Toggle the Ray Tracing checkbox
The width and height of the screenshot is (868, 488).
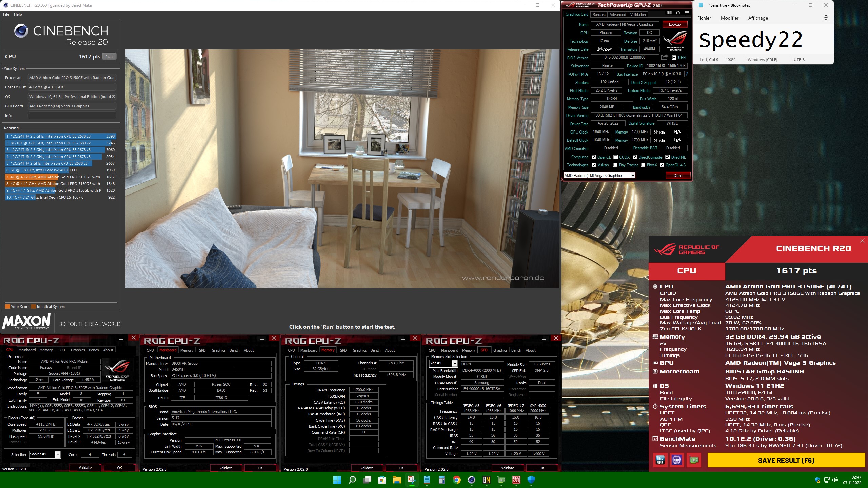pos(615,165)
